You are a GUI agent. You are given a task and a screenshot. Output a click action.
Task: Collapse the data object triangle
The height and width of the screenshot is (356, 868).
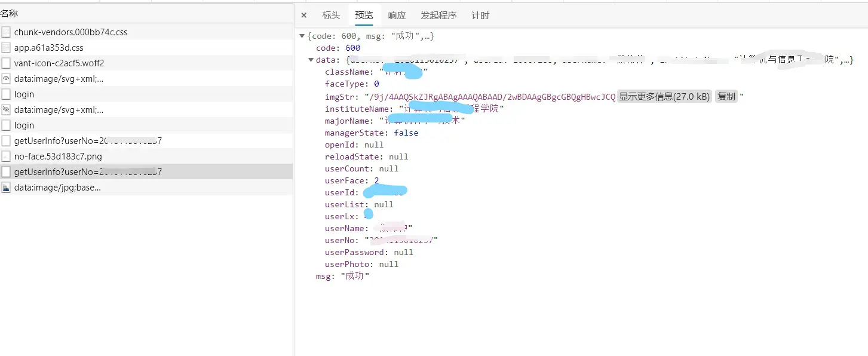click(311, 60)
